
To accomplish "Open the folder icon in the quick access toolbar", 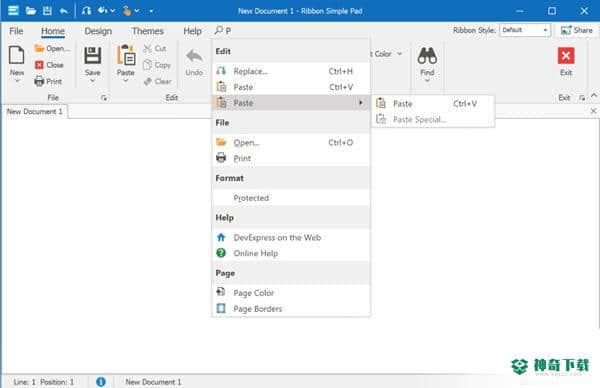I will [x=31, y=11].
